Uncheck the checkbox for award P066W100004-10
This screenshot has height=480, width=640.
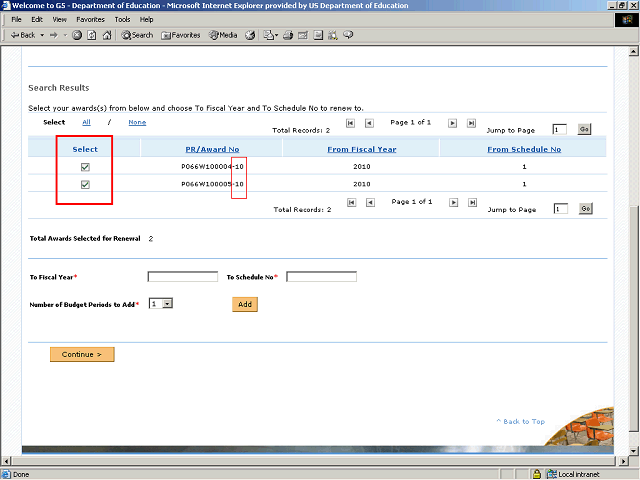coord(85,167)
